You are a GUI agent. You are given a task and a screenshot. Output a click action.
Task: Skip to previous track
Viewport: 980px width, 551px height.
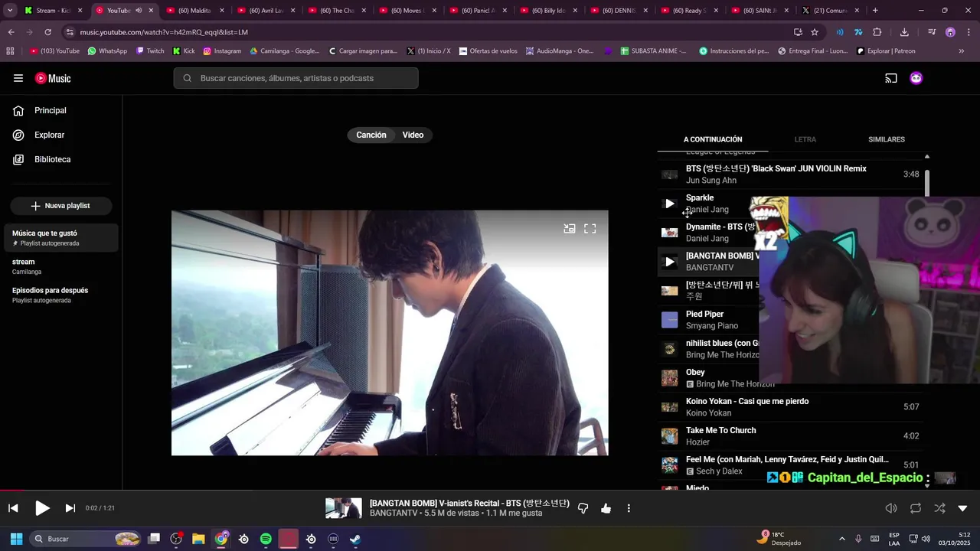pyautogui.click(x=13, y=508)
